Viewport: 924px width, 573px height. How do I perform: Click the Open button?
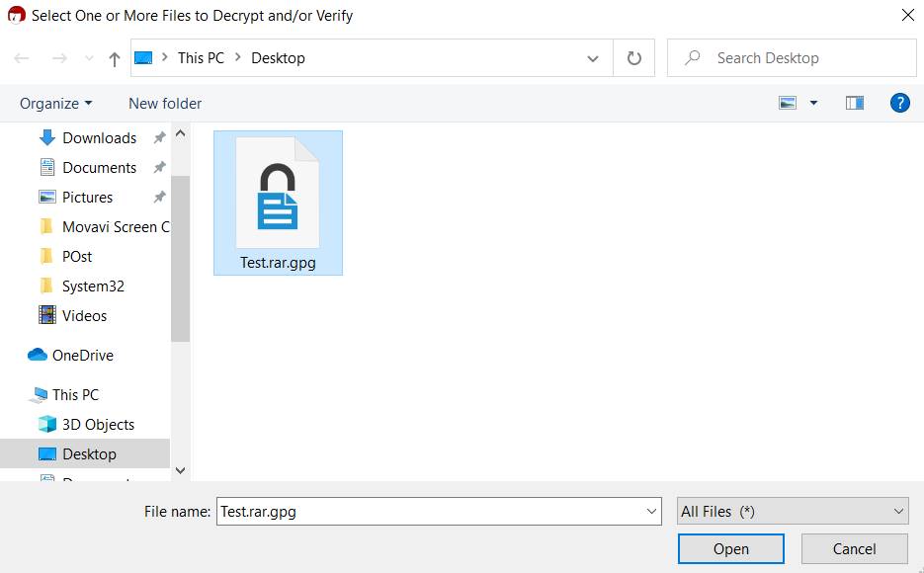click(730, 549)
